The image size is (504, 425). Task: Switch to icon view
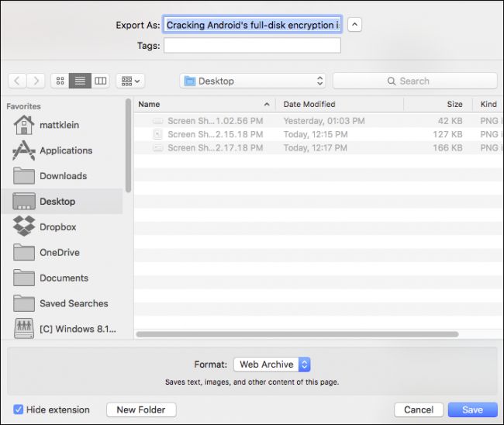(60, 81)
